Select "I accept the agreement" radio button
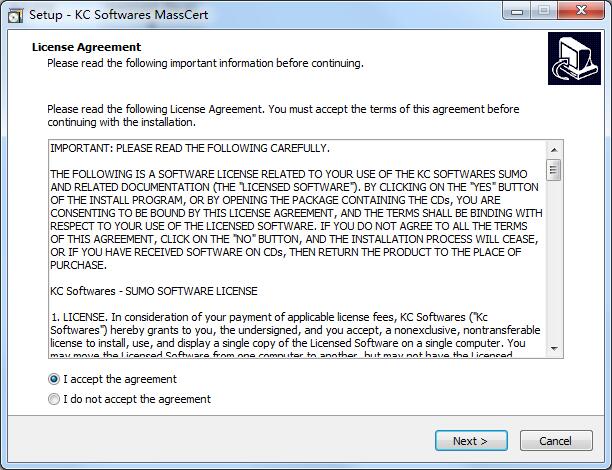Viewport: 612px width, 470px height. [x=53, y=380]
